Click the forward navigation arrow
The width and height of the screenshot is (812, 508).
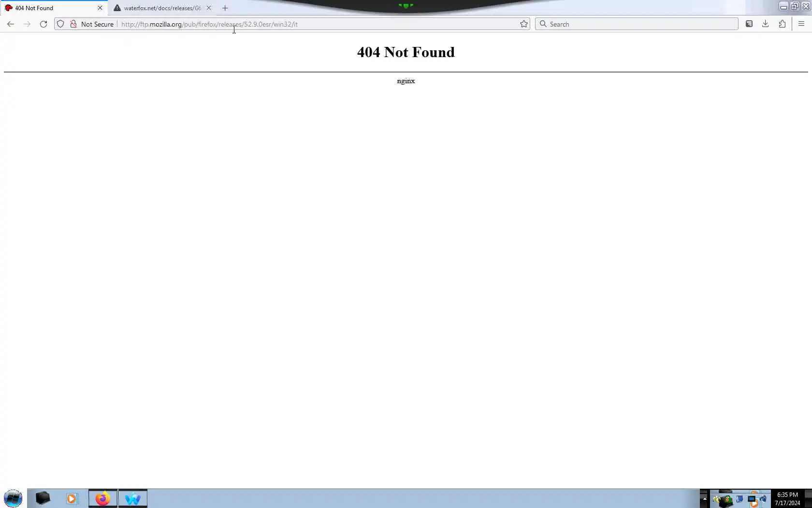coord(27,24)
